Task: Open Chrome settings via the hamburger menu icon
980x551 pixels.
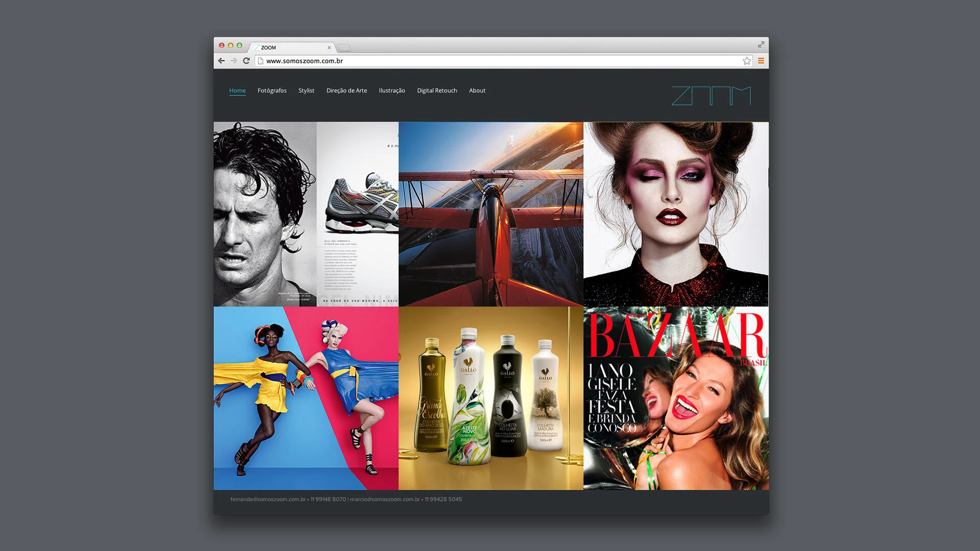Action: pyautogui.click(x=761, y=61)
